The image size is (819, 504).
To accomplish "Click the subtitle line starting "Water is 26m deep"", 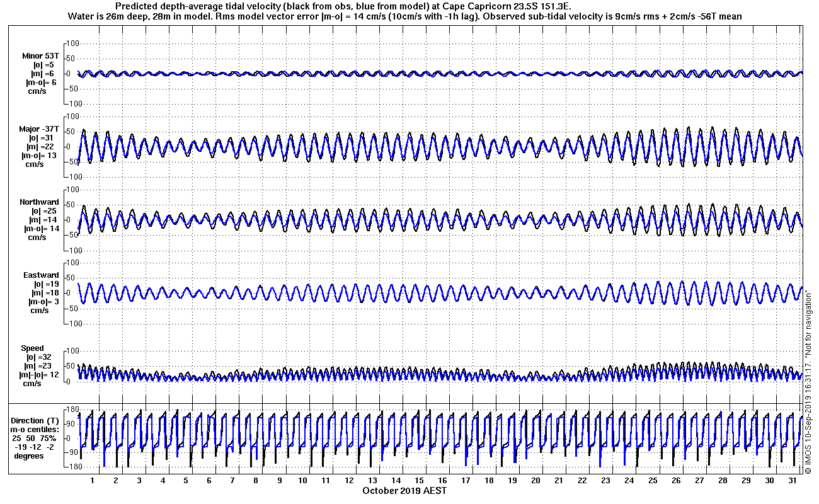I will pyautogui.click(x=404, y=16).
